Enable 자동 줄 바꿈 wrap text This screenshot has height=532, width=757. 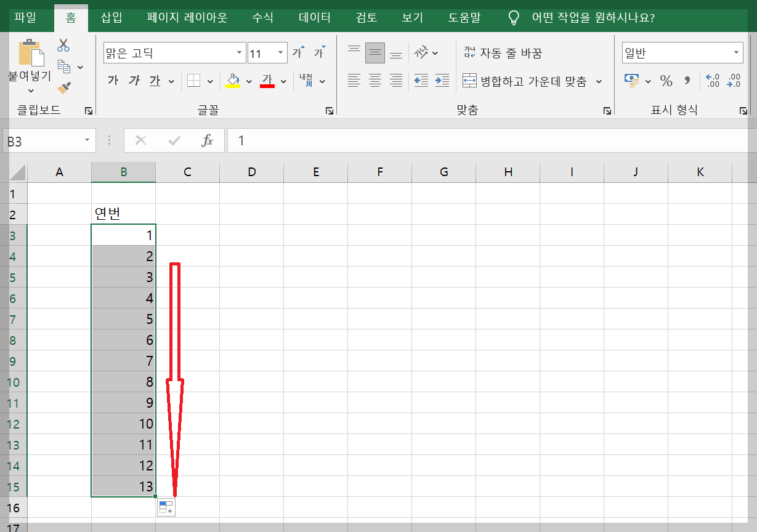click(502, 53)
